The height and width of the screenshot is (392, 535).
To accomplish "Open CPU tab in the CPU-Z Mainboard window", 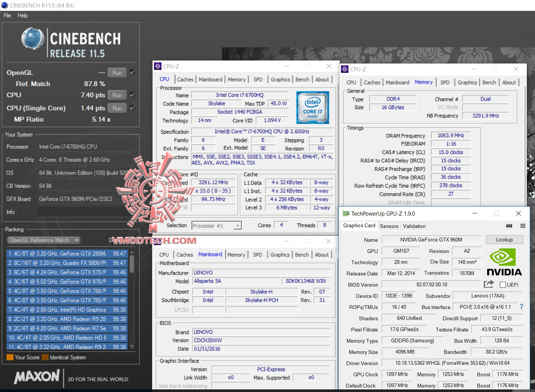I will pyautogui.click(x=164, y=255).
